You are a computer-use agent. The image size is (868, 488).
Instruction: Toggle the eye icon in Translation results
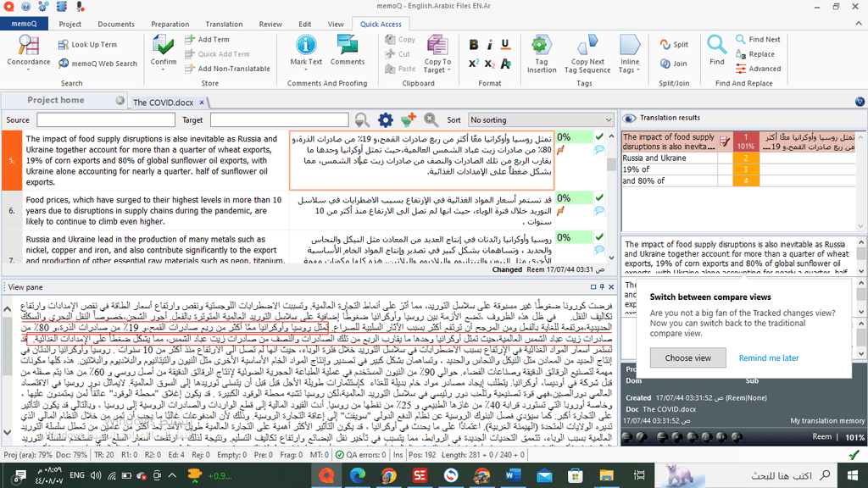pos(630,118)
